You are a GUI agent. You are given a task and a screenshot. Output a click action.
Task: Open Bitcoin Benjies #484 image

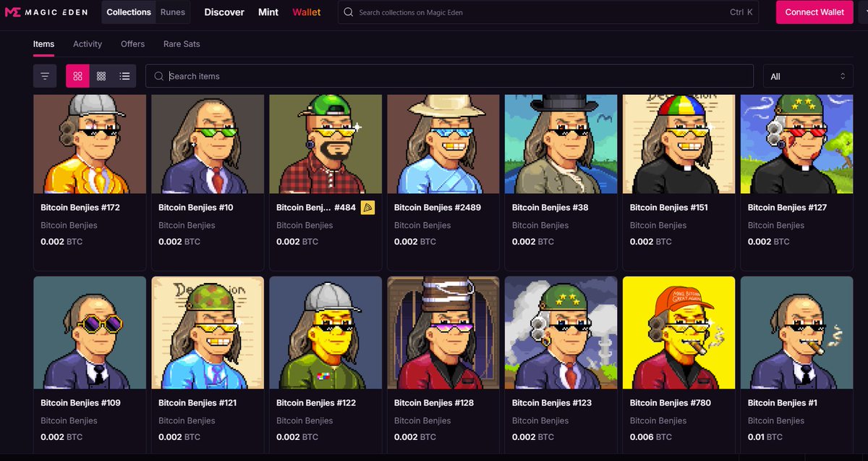tap(325, 143)
